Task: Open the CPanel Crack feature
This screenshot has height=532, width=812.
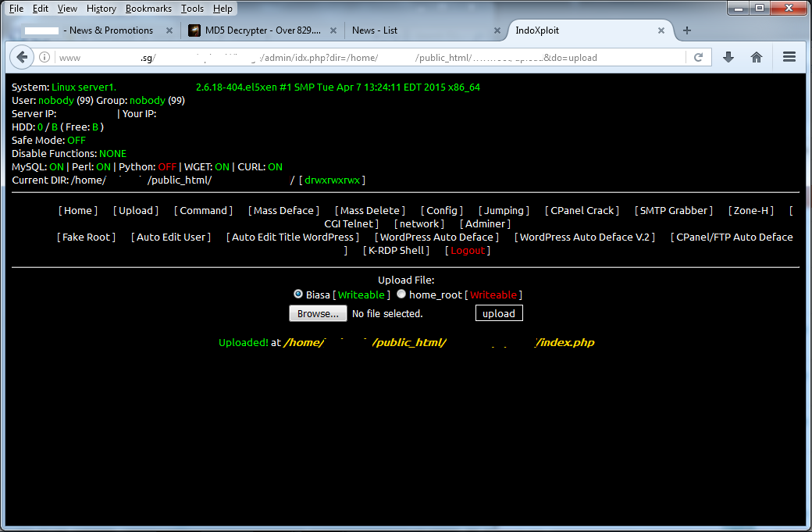Action: [x=582, y=210]
